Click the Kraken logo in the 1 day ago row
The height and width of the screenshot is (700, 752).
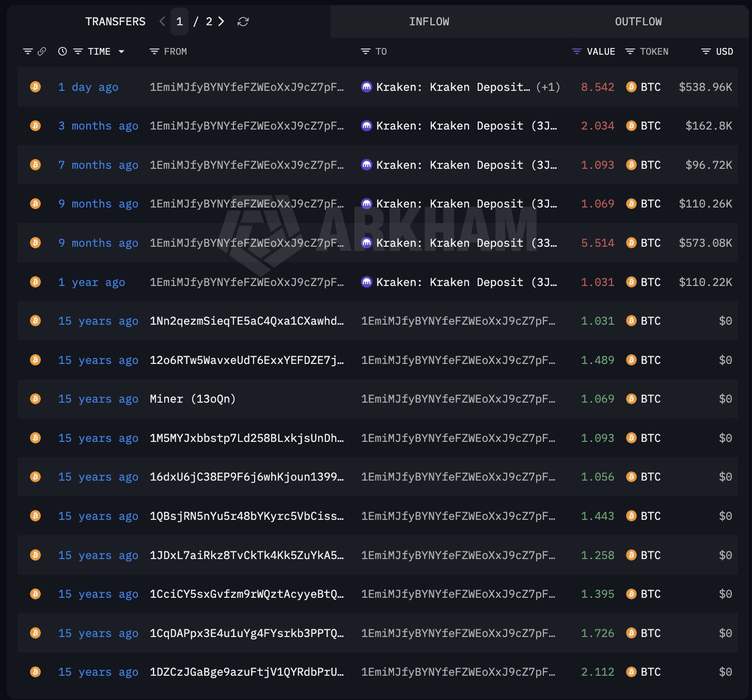pyautogui.click(x=366, y=87)
